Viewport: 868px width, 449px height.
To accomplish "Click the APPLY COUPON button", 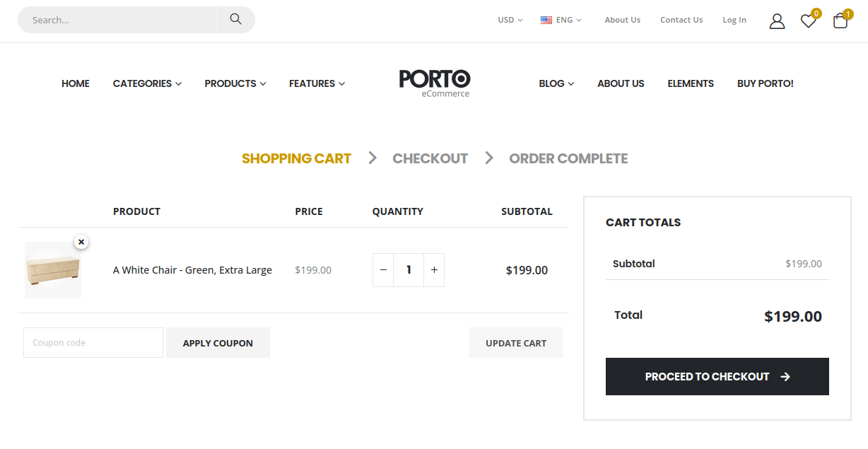I will 218,342.
